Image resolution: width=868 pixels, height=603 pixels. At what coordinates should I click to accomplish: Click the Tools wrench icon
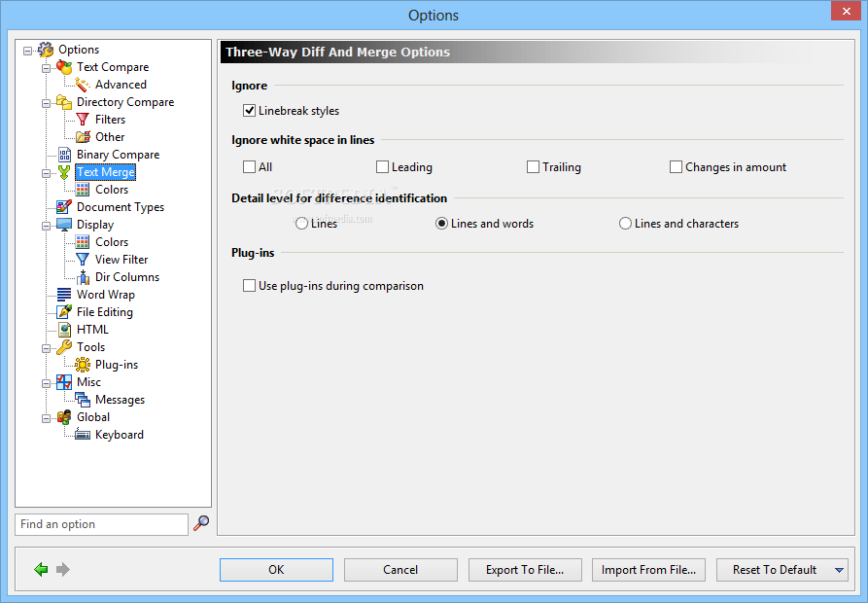(x=64, y=347)
